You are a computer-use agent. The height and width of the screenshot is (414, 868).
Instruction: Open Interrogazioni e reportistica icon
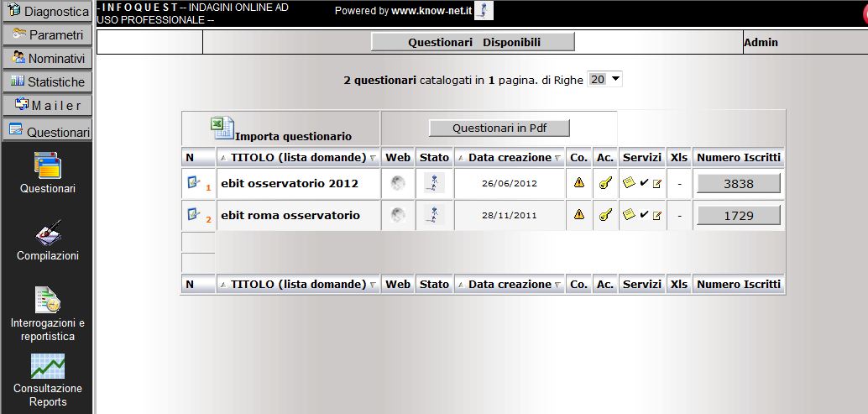tap(48, 300)
